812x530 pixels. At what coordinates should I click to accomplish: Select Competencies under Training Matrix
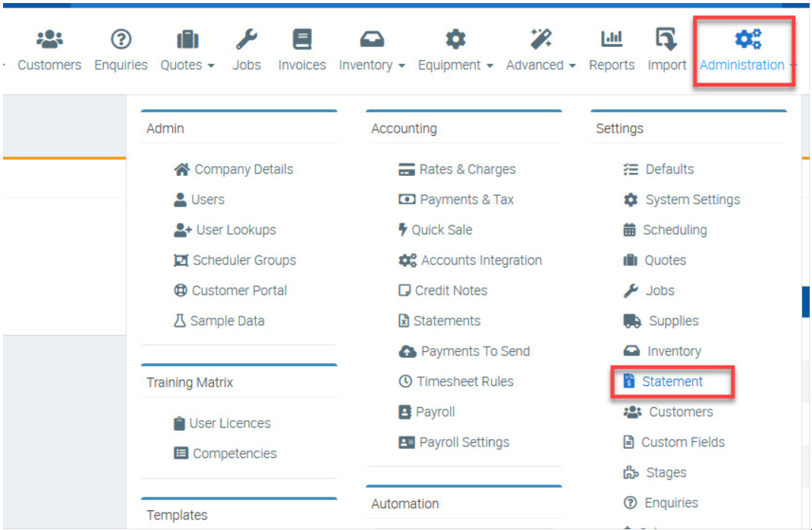point(234,453)
